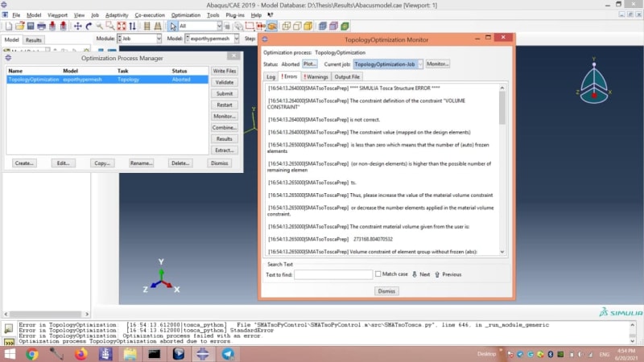
Task: Click the New model database icon
Action: pyautogui.click(x=9, y=27)
